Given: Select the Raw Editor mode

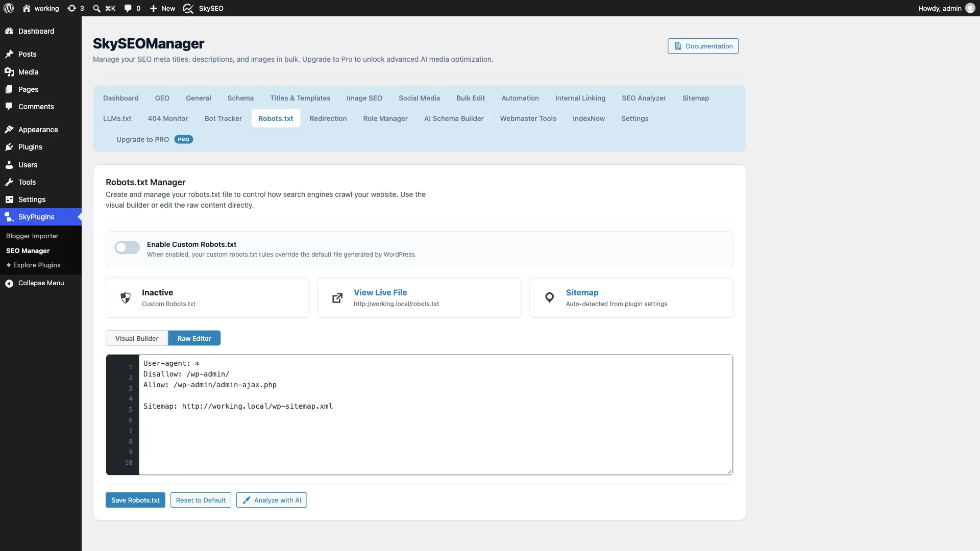Looking at the screenshot, I should click(x=194, y=338).
